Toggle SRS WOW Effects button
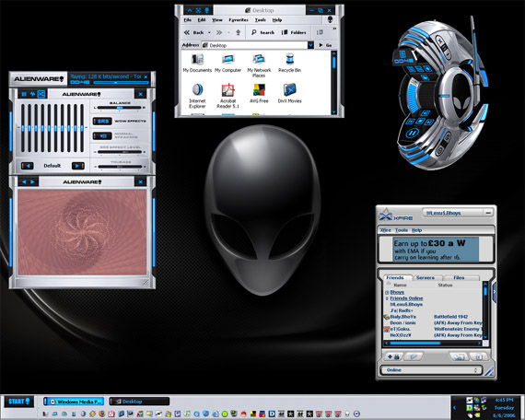Viewport: 525px width, 420px height. [x=102, y=121]
